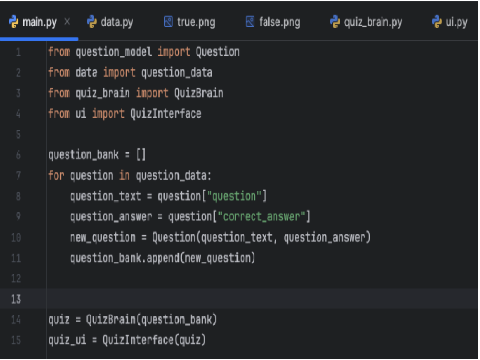Click 'question_model' on line 1
This screenshot has height=360, width=480.
(x=113, y=52)
